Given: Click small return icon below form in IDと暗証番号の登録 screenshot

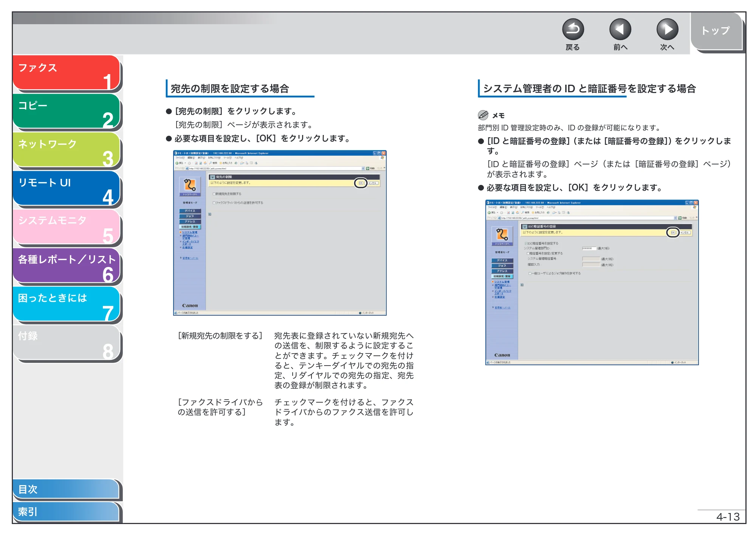Looking at the screenshot, I should [x=522, y=285].
